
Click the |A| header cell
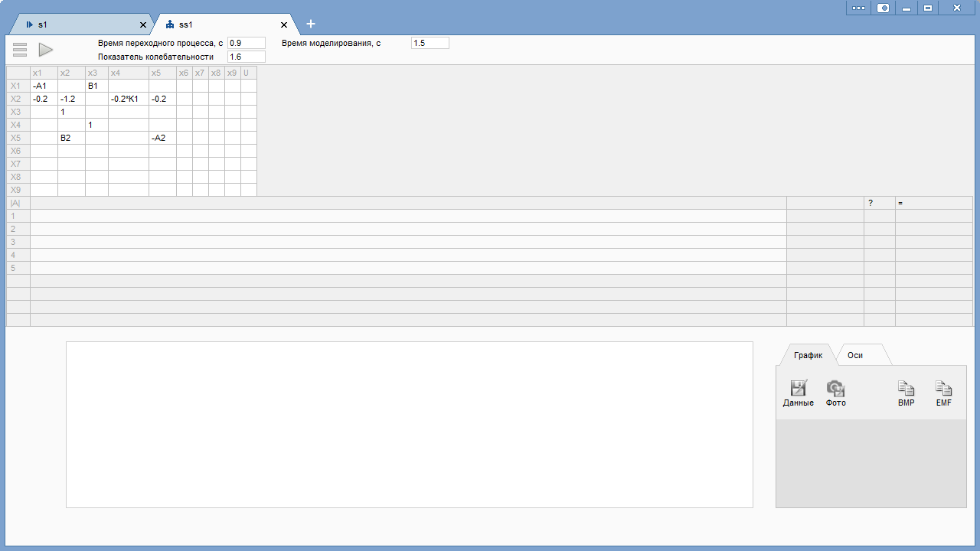[x=18, y=203]
